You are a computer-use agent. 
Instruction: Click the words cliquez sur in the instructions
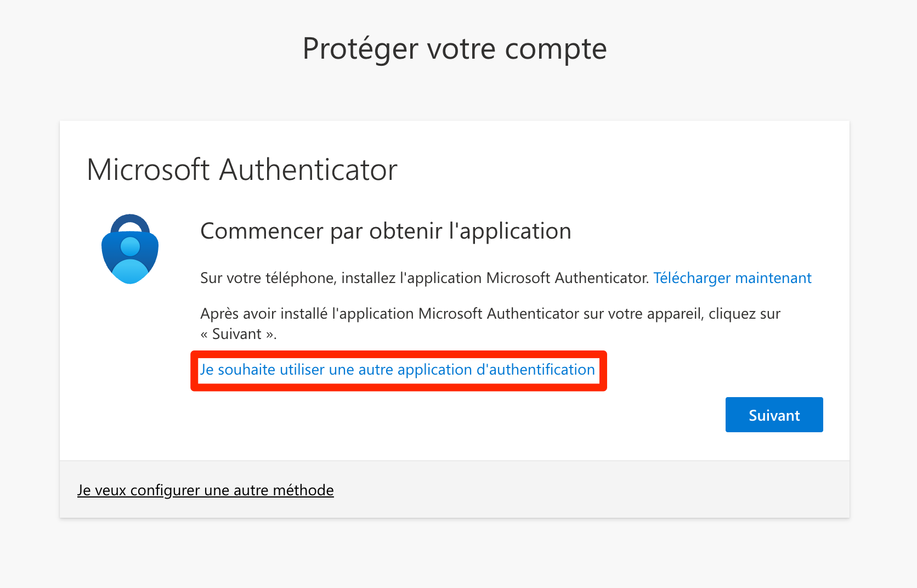(x=744, y=314)
